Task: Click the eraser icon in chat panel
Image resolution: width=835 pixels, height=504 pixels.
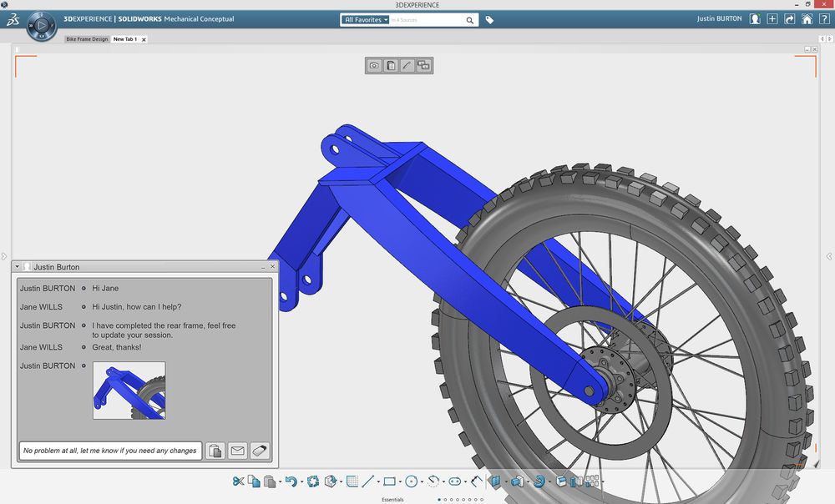Action: click(x=261, y=451)
